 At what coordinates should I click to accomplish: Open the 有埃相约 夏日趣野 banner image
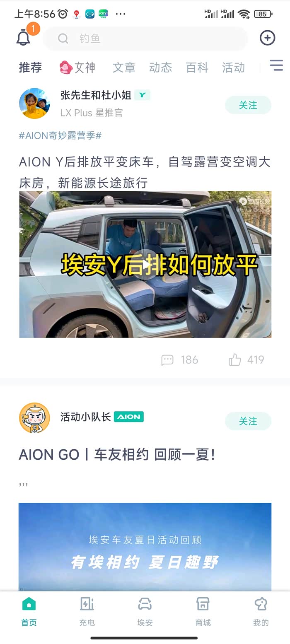pyautogui.click(x=145, y=547)
